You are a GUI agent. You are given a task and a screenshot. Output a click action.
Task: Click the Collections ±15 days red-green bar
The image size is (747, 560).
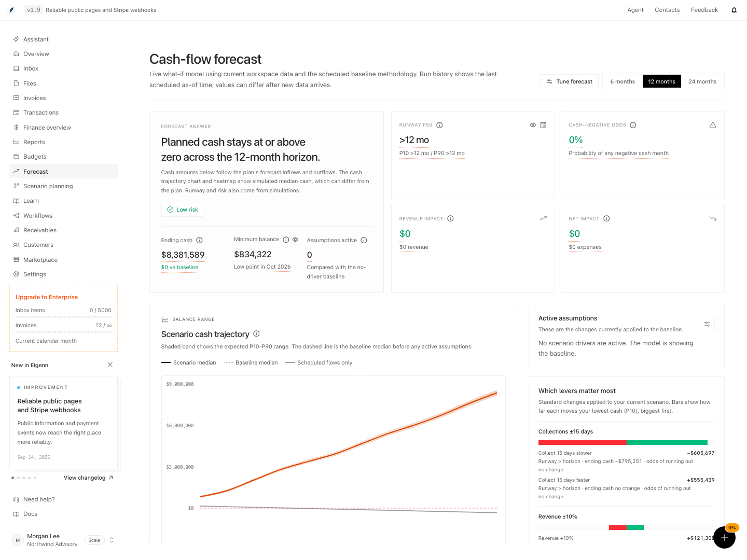point(626,442)
